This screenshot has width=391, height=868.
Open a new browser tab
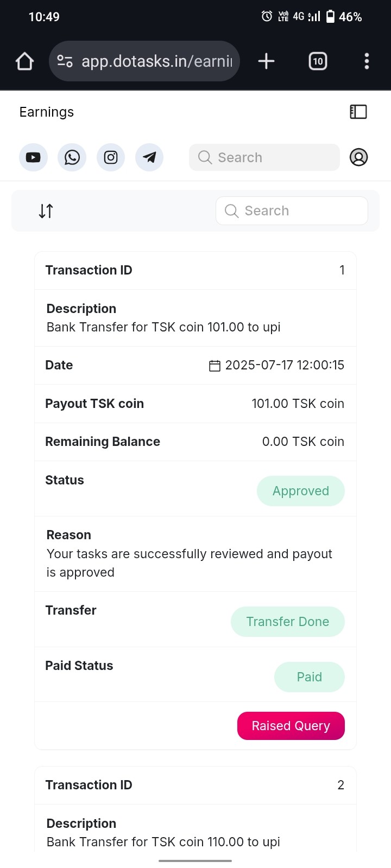point(266,61)
